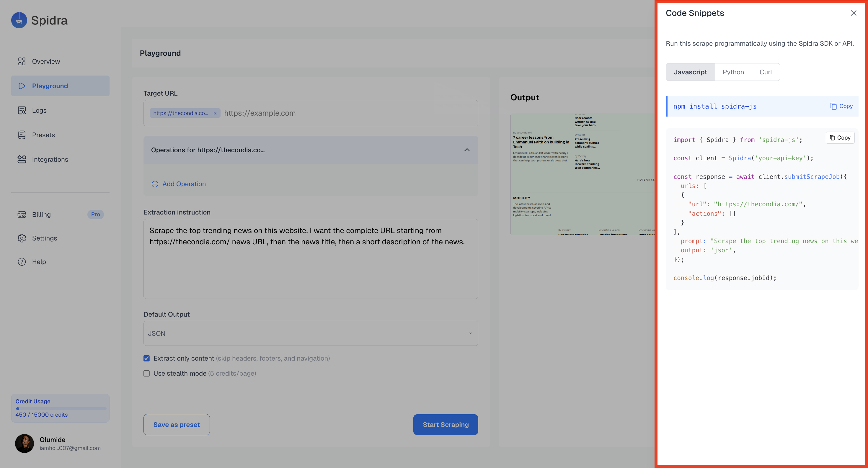Enable Use stealth mode checkbox
This screenshot has height=468, width=868.
pyautogui.click(x=146, y=373)
